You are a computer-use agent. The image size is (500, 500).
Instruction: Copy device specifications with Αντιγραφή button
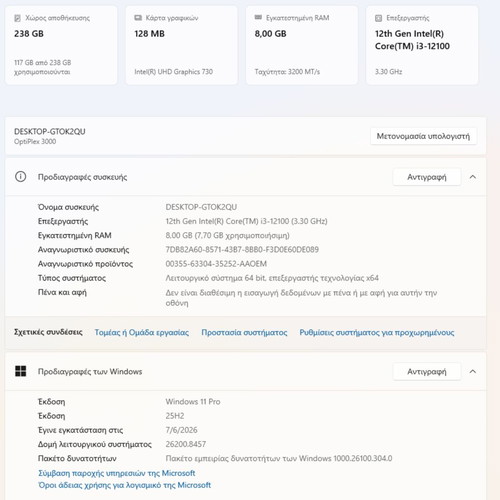(x=427, y=177)
